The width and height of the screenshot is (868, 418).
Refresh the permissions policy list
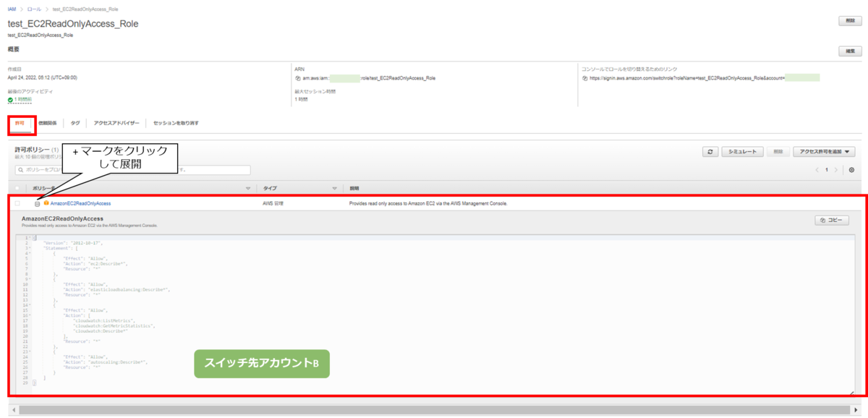point(710,152)
